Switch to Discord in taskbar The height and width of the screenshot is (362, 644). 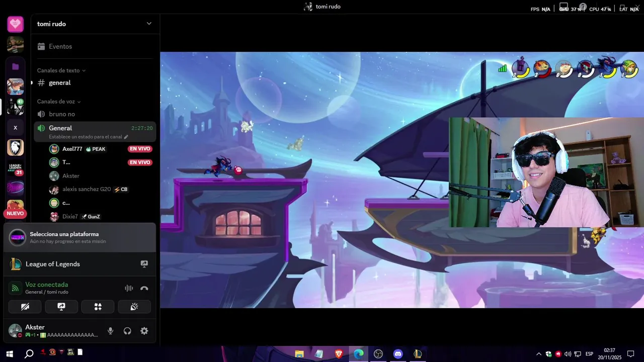(x=398, y=354)
